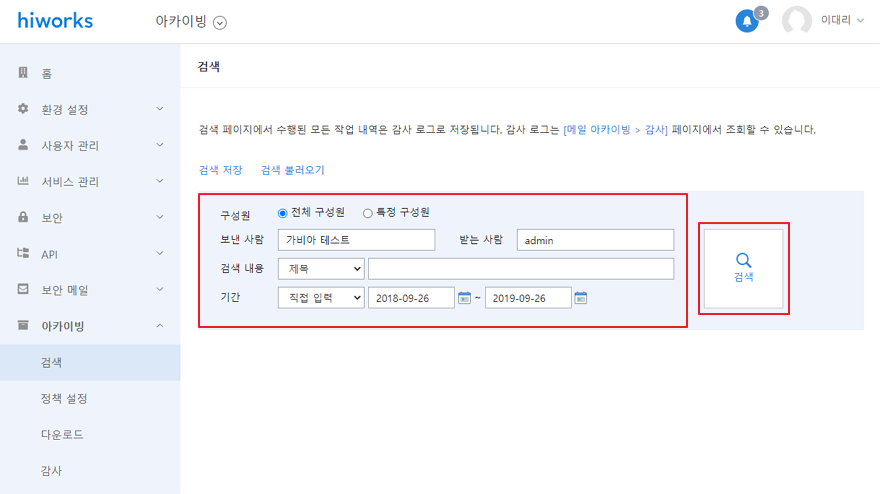This screenshot has height=494, width=880.
Task: Open the [메일 아카이빙 > 감사] link
Action: click(615, 130)
